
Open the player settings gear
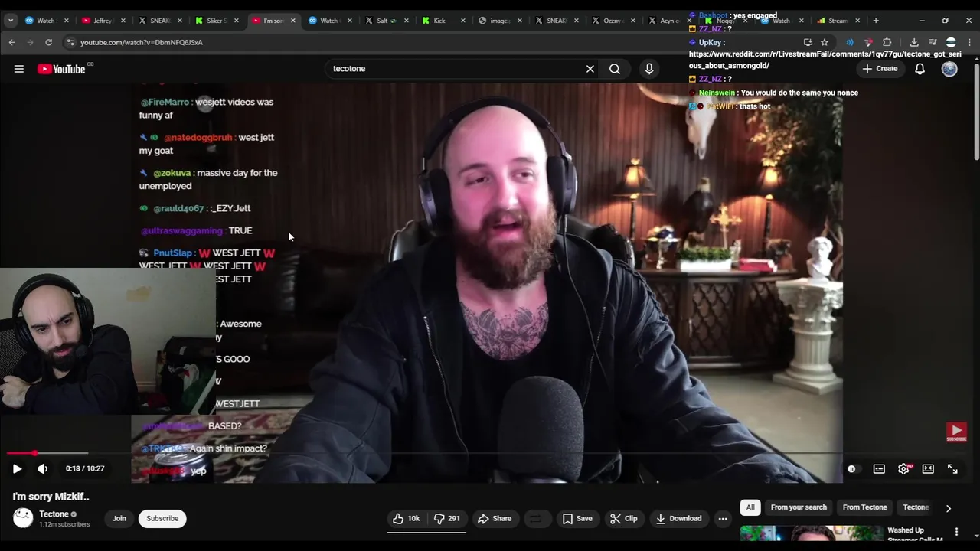[904, 469]
